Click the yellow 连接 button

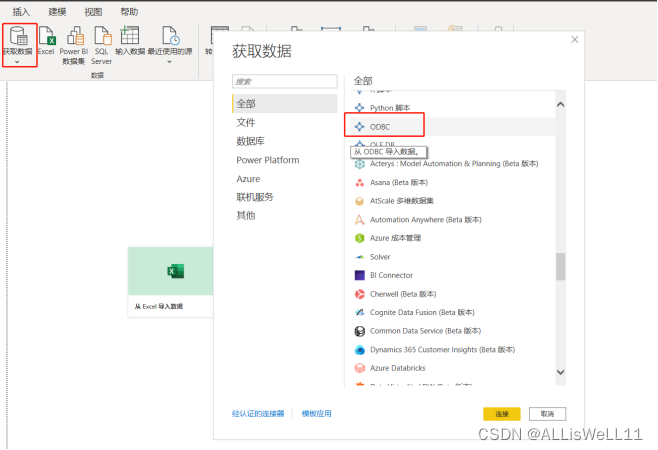coord(501,414)
